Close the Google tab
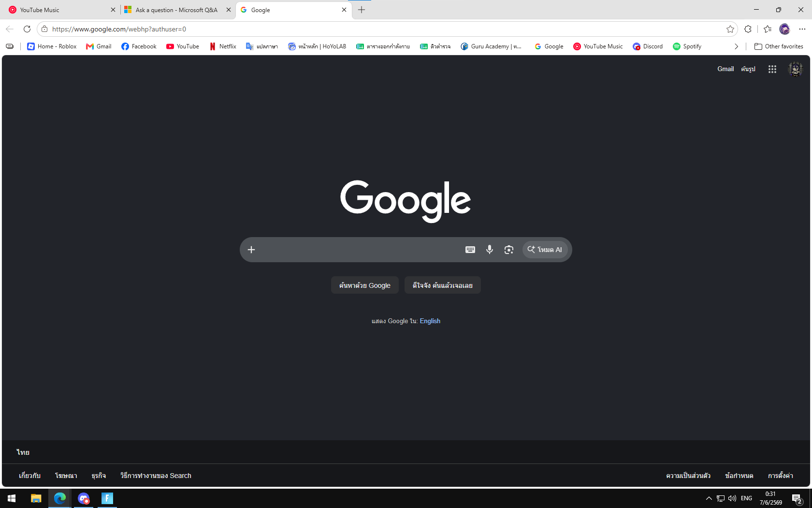812x508 pixels. click(344, 10)
